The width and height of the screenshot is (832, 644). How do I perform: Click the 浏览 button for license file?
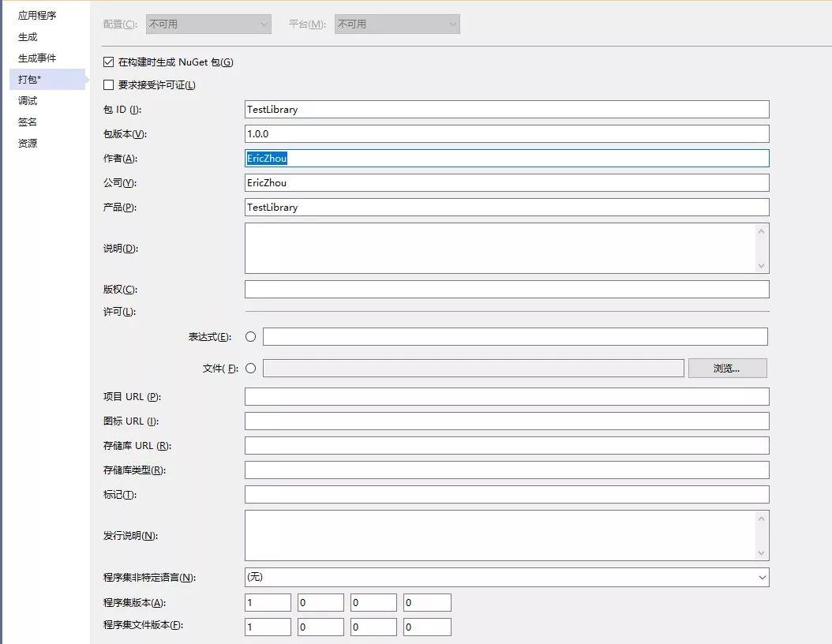coord(726,368)
